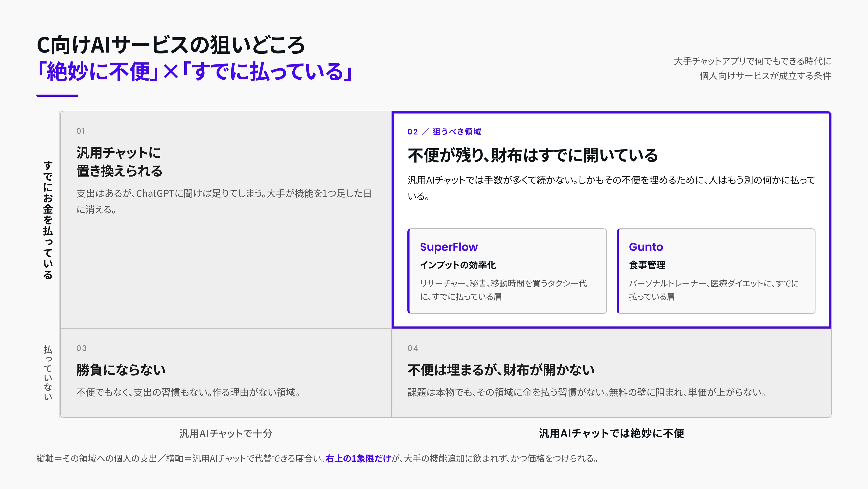Click the vertical axis label 'すでにお金を払っている'
This screenshot has height=489, width=868.
point(48,220)
